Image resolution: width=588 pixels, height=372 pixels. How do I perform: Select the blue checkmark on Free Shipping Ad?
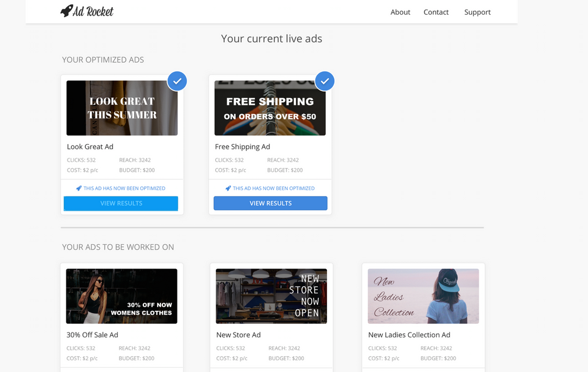325,81
